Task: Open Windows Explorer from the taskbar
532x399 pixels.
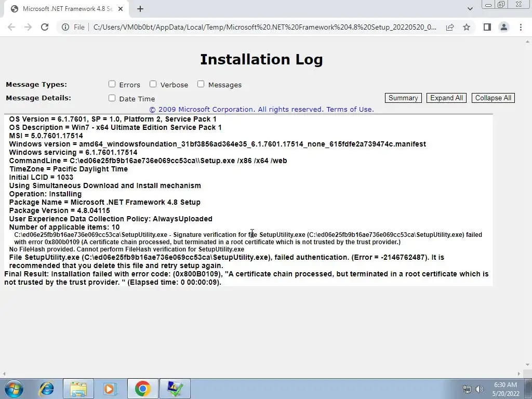Action: [78, 389]
